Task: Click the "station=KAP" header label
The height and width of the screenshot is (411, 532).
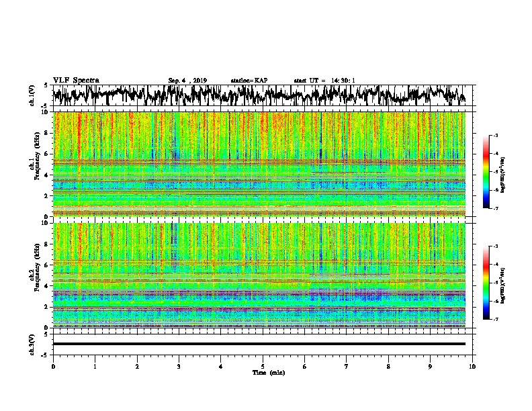Action: [249, 81]
